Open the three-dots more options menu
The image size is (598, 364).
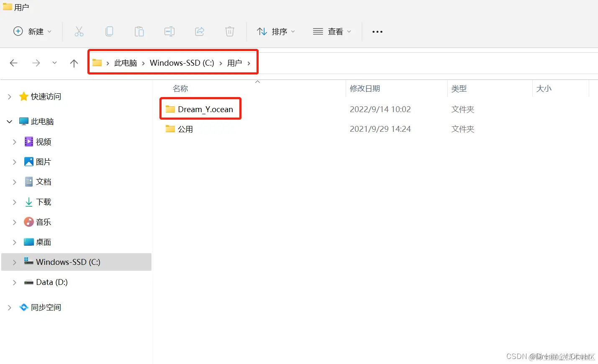(377, 32)
